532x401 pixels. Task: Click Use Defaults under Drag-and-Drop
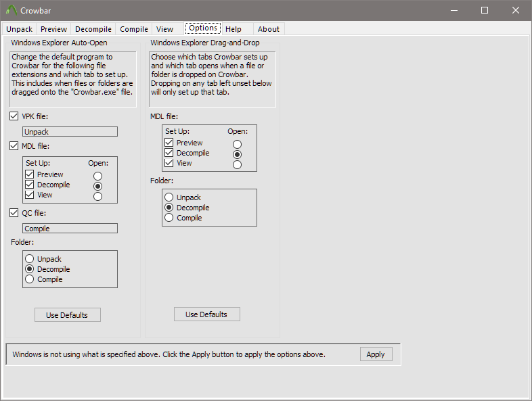click(x=207, y=314)
